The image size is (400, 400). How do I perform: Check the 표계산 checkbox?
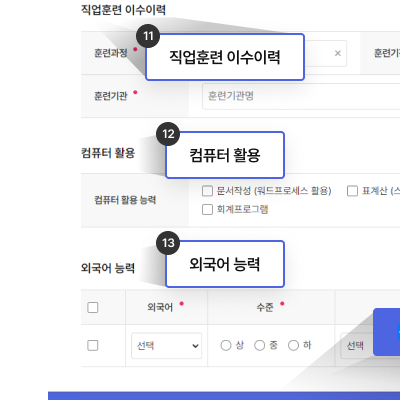(352, 191)
